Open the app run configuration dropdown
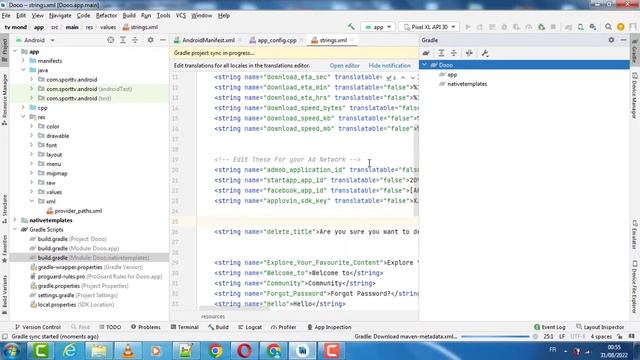 coord(378,27)
